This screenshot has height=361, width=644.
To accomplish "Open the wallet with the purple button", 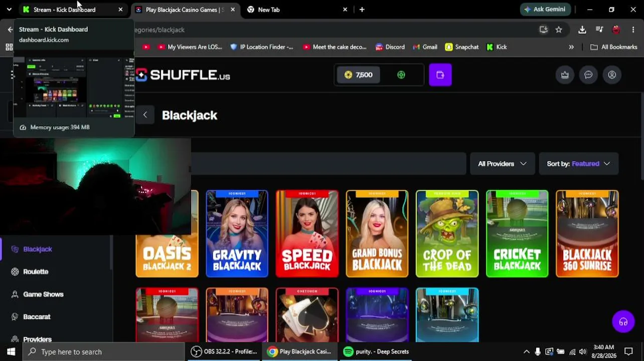I will click(440, 75).
